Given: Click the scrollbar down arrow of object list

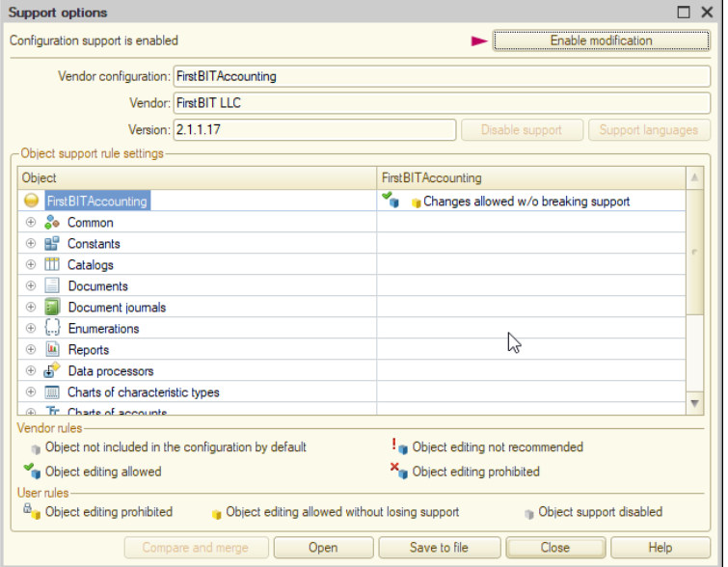Looking at the screenshot, I should [694, 403].
